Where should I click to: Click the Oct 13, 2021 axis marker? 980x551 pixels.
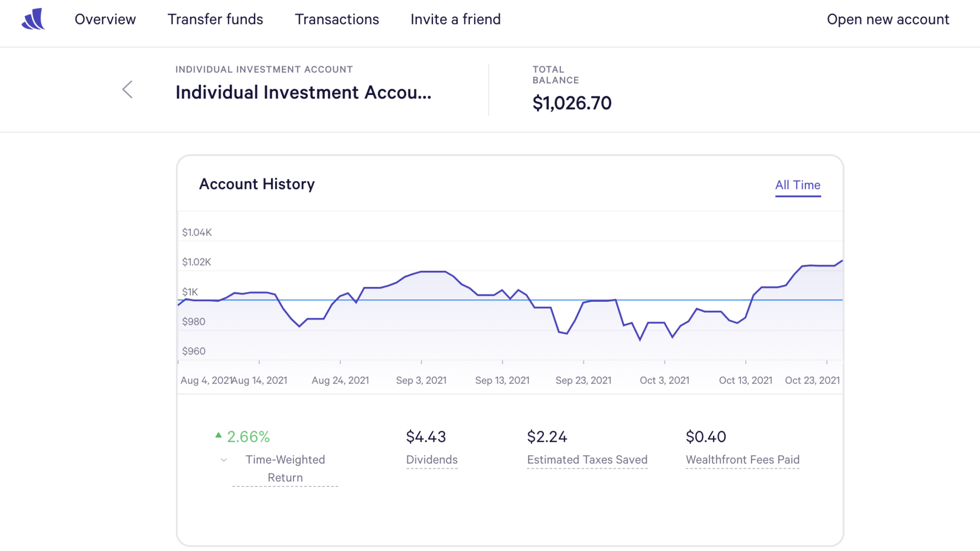coord(745,380)
